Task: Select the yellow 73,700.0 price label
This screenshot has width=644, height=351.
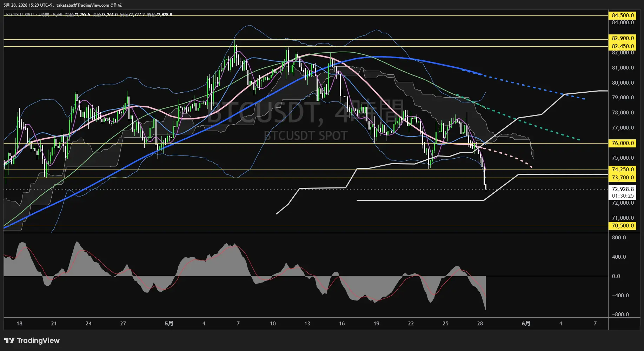Action: [623, 178]
